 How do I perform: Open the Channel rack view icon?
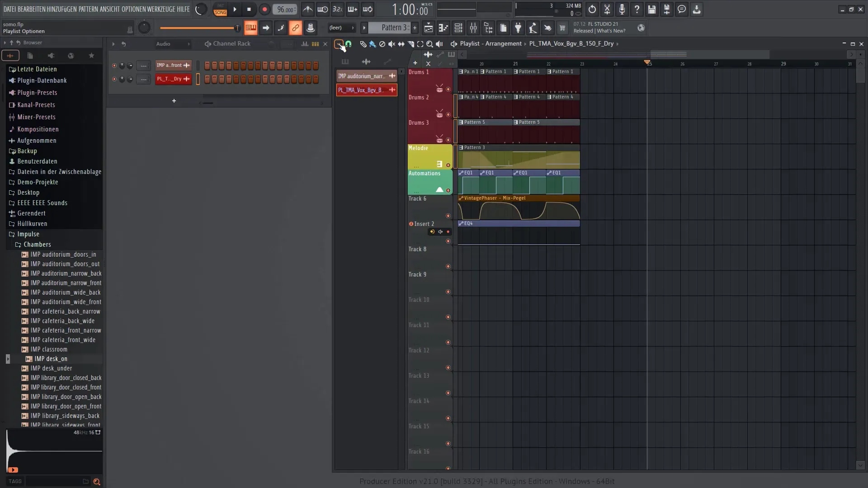[458, 28]
